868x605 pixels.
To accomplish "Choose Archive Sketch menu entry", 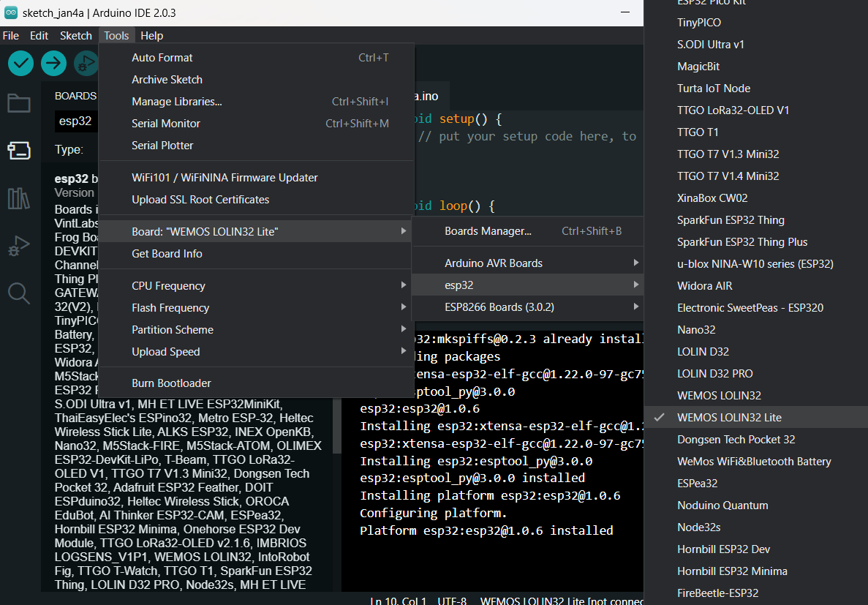I will [x=256, y=80].
